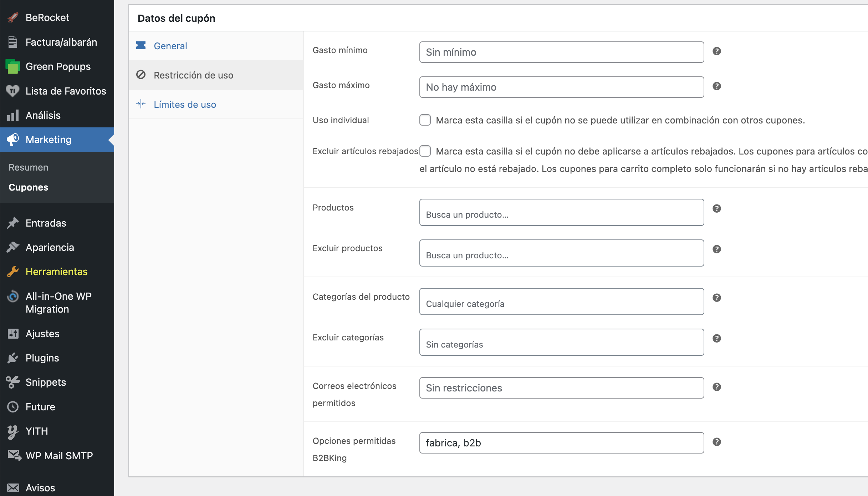This screenshot has width=868, height=496.
Task: Click the BeRocket rocket icon
Action: 13,17
